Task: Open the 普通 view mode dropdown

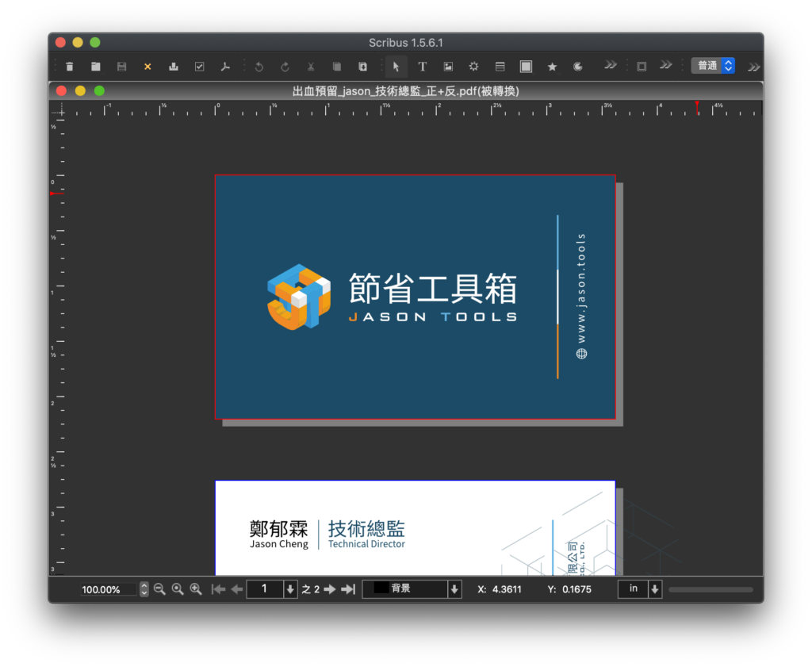Action: (x=713, y=66)
